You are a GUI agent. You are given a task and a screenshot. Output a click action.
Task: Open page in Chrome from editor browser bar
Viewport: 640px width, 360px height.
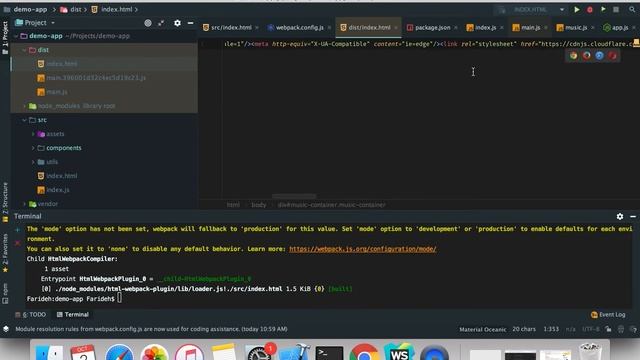573,56
